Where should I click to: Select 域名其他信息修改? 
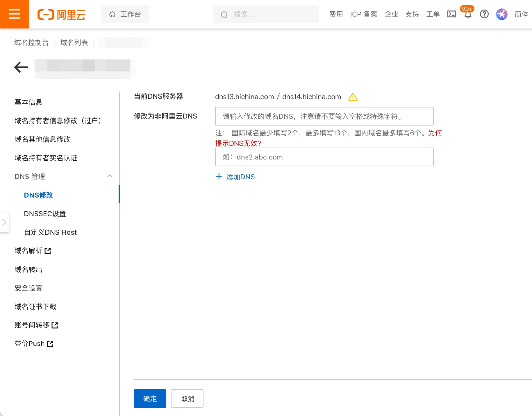point(42,139)
